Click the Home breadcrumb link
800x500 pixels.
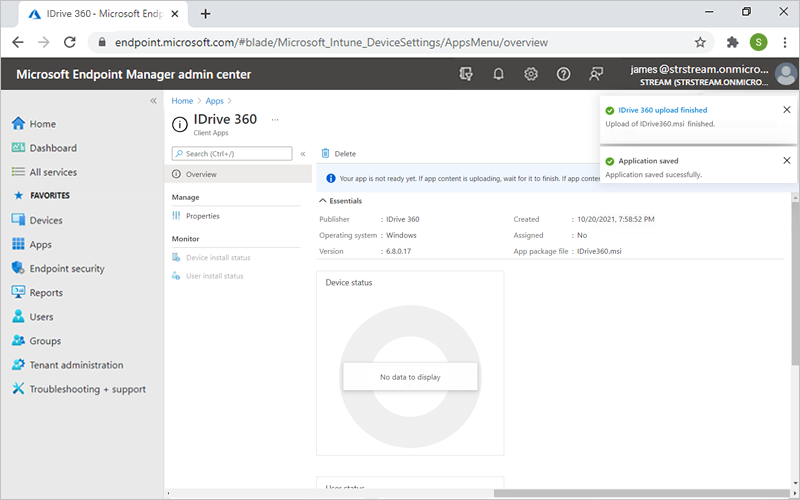click(182, 101)
